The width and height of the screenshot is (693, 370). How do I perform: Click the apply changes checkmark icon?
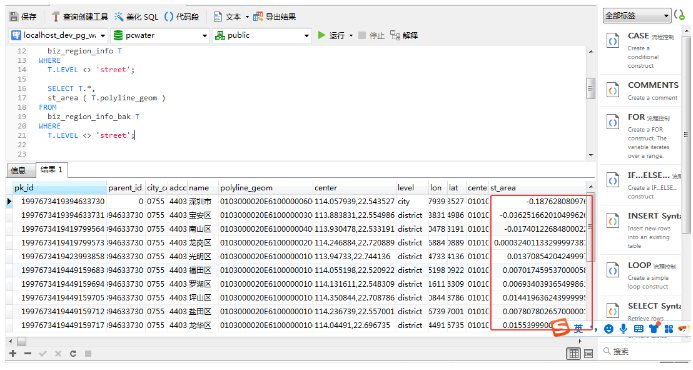[x=42, y=354]
